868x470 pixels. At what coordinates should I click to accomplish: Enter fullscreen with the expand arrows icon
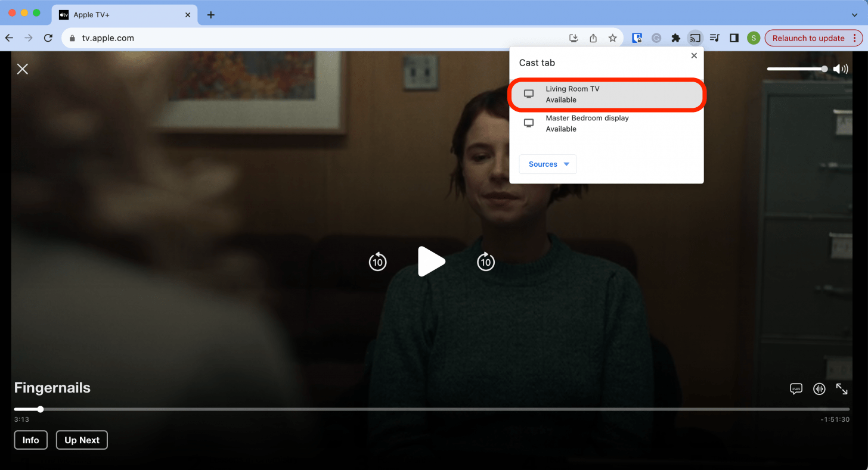(842, 389)
